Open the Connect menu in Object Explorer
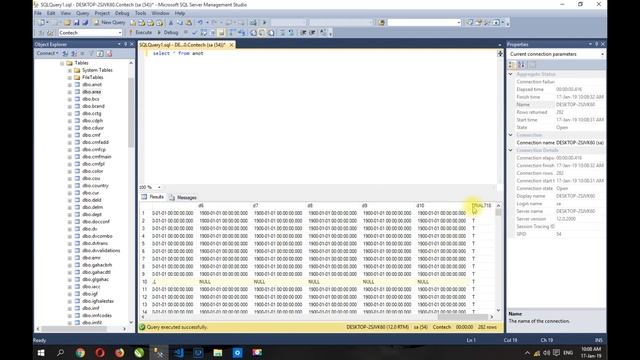 pyautogui.click(x=47, y=53)
